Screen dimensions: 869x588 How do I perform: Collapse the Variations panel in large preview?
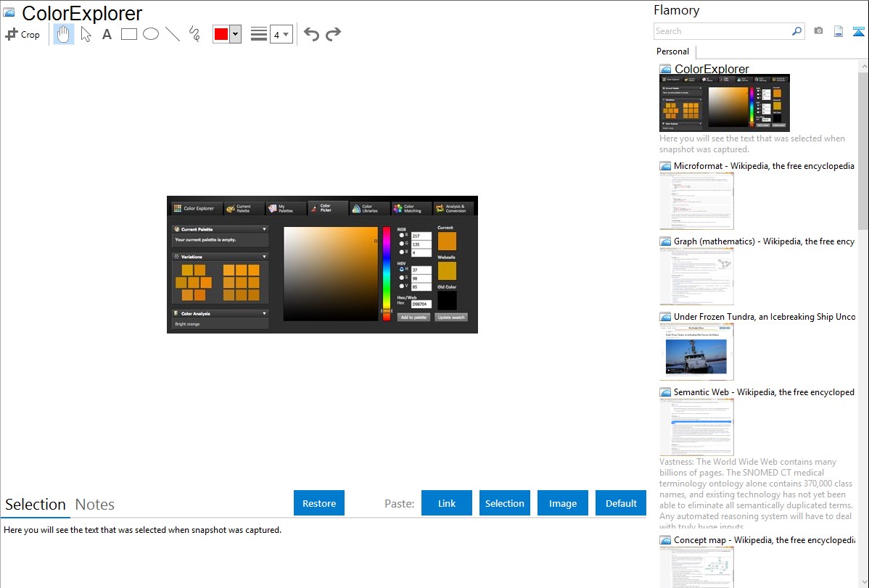click(x=264, y=257)
